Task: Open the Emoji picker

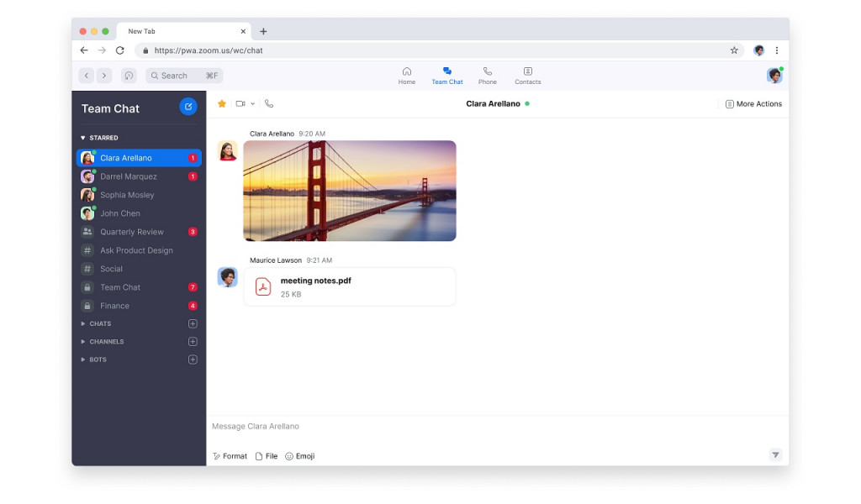Action: click(x=300, y=456)
